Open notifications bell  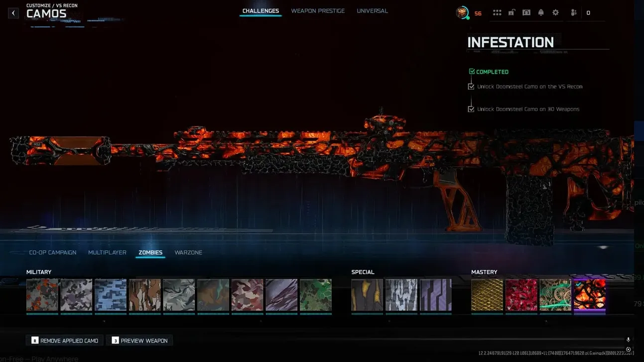541,13
